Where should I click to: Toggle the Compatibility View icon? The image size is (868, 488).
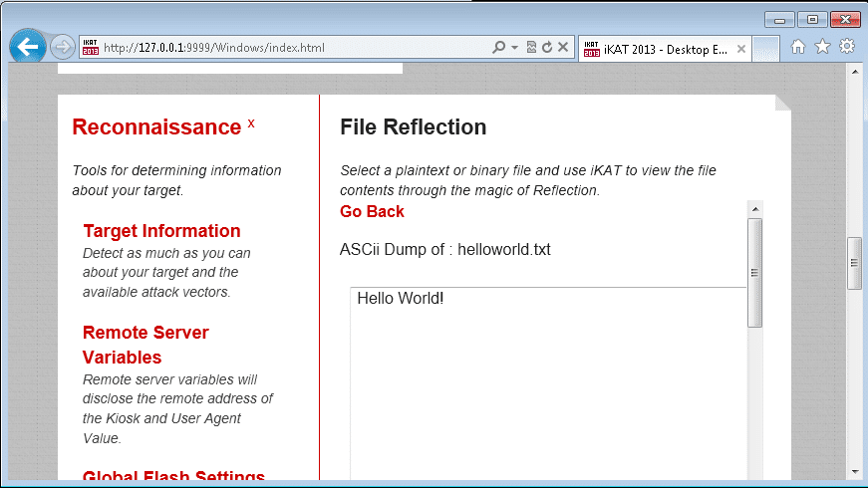[x=531, y=48]
